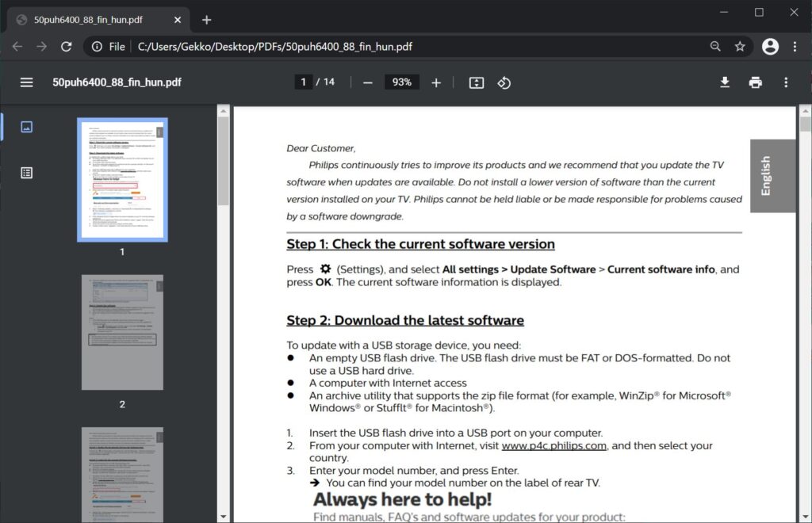Screen dimensions: 812x523
Task: Click the 'A computer with Internet access' bullet
Action: [x=388, y=383]
